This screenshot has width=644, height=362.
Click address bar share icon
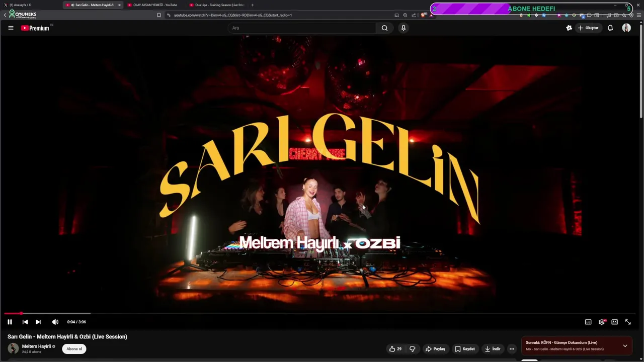coord(414,15)
